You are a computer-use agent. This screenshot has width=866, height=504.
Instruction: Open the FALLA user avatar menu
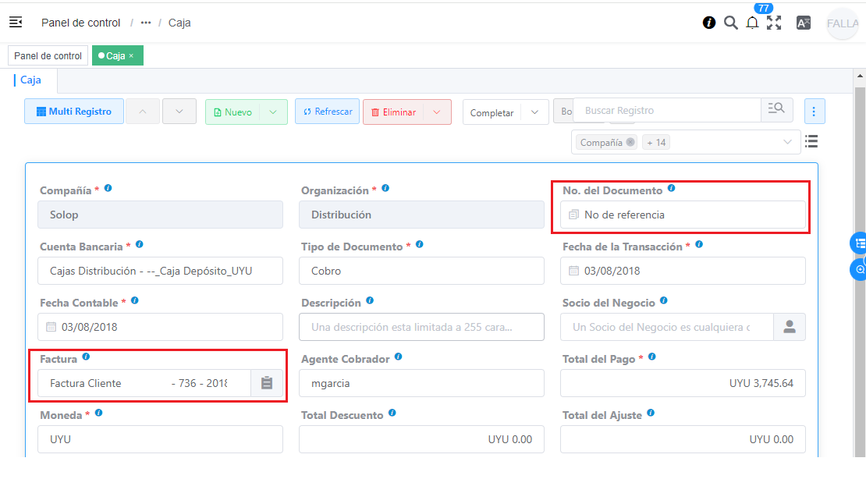click(x=843, y=23)
